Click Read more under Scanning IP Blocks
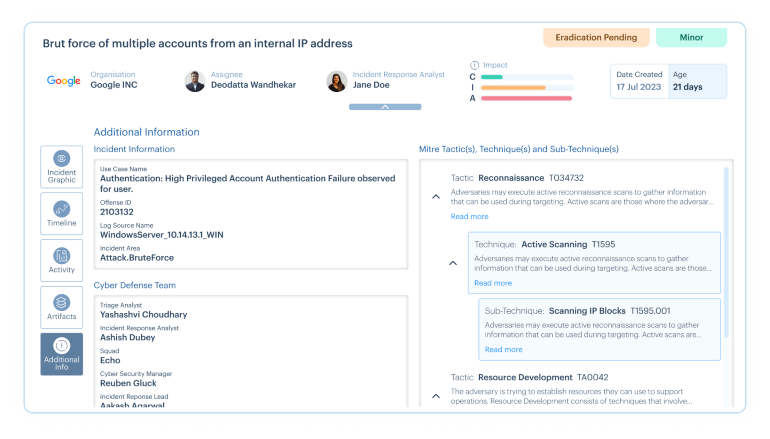The width and height of the screenshot is (770, 439). click(503, 349)
